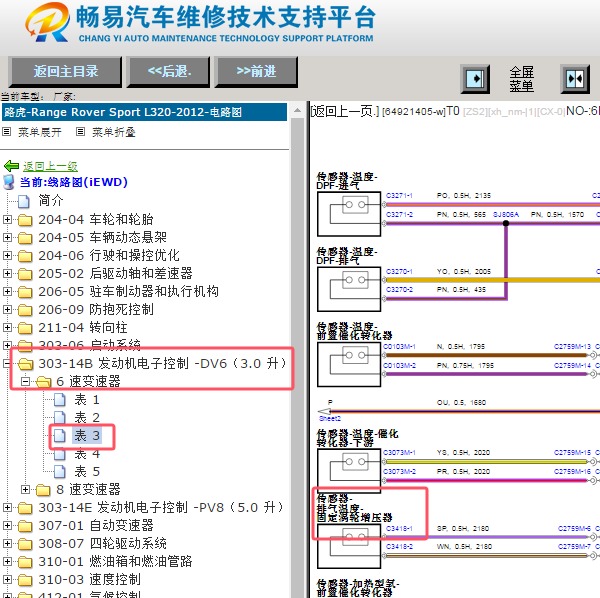This screenshot has height=598, width=600.
Task: Expand 206-05 驻车制动器和执行机构 node
Action: pyautogui.click(x=7, y=291)
